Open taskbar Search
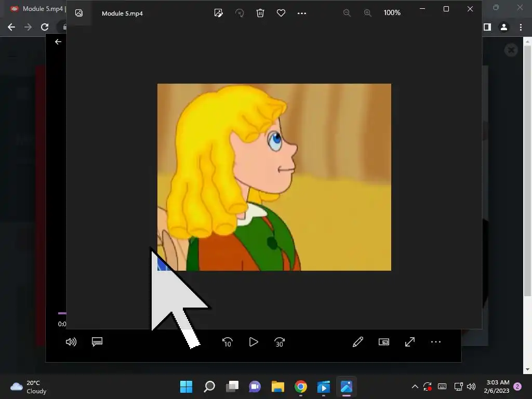The height and width of the screenshot is (399, 532). point(209,387)
